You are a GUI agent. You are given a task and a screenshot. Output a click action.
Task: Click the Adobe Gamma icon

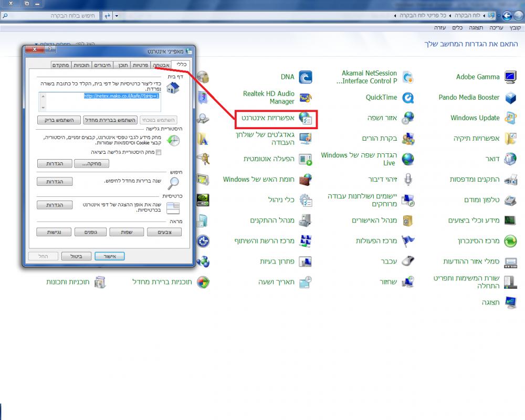[509, 77]
